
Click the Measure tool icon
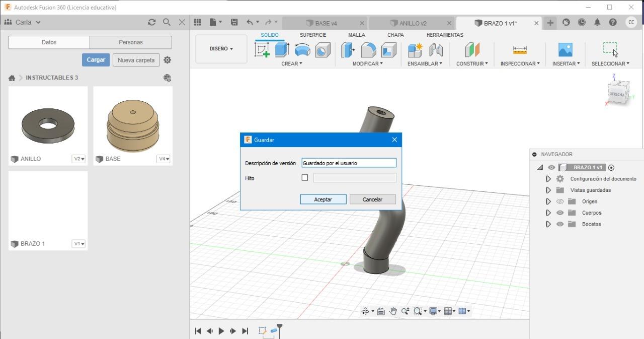tap(520, 50)
